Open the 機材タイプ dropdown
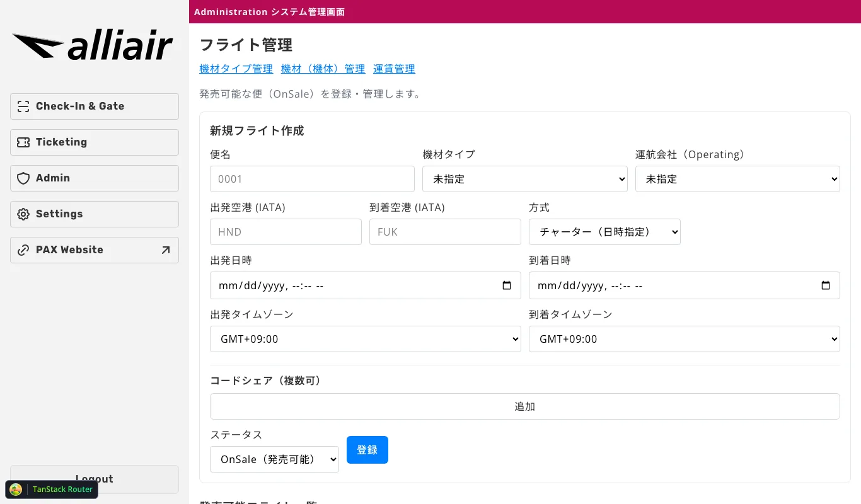This screenshot has height=504, width=861. [x=524, y=179]
